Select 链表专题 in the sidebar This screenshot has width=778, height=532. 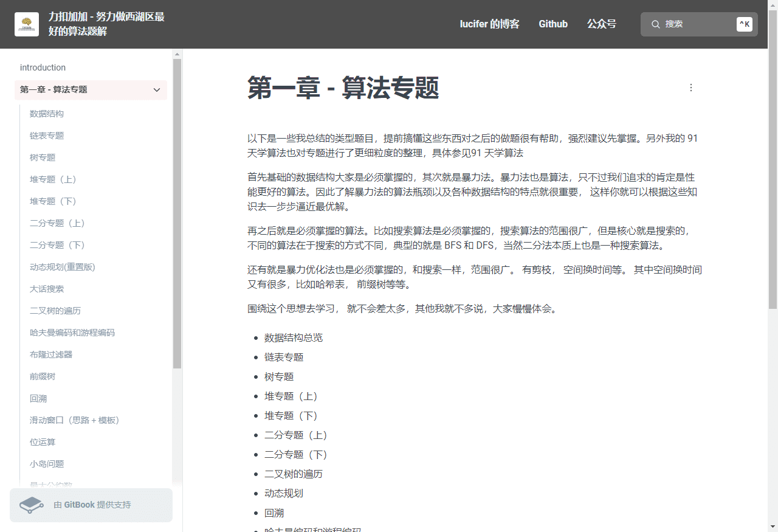tap(47, 135)
